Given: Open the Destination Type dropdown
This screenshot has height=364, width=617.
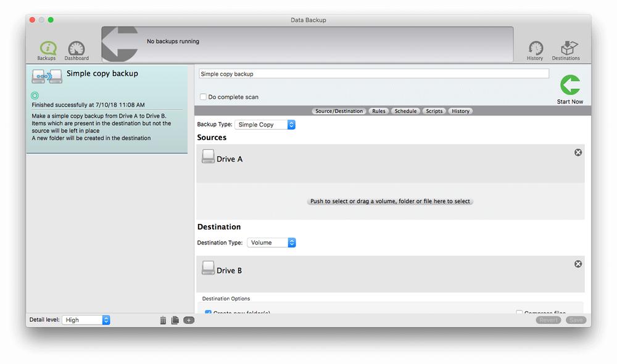Looking at the screenshot, I should tap(271, 242).
